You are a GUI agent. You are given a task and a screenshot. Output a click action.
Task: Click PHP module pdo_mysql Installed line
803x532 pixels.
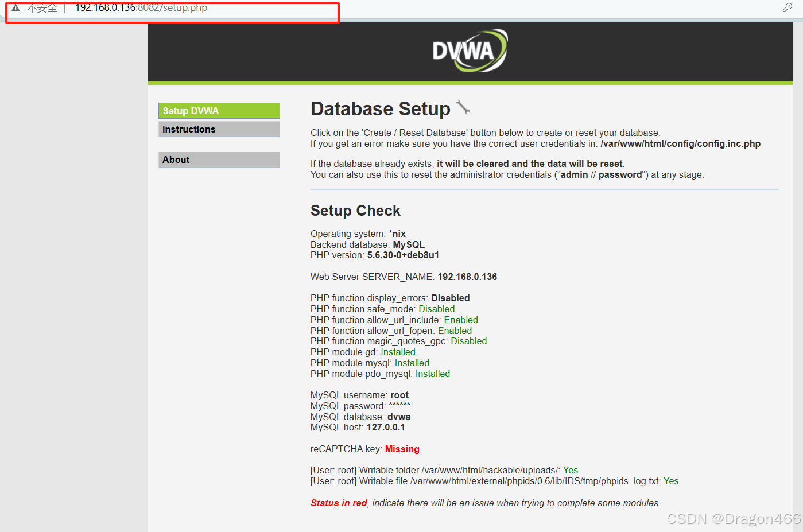pos(380,374)
